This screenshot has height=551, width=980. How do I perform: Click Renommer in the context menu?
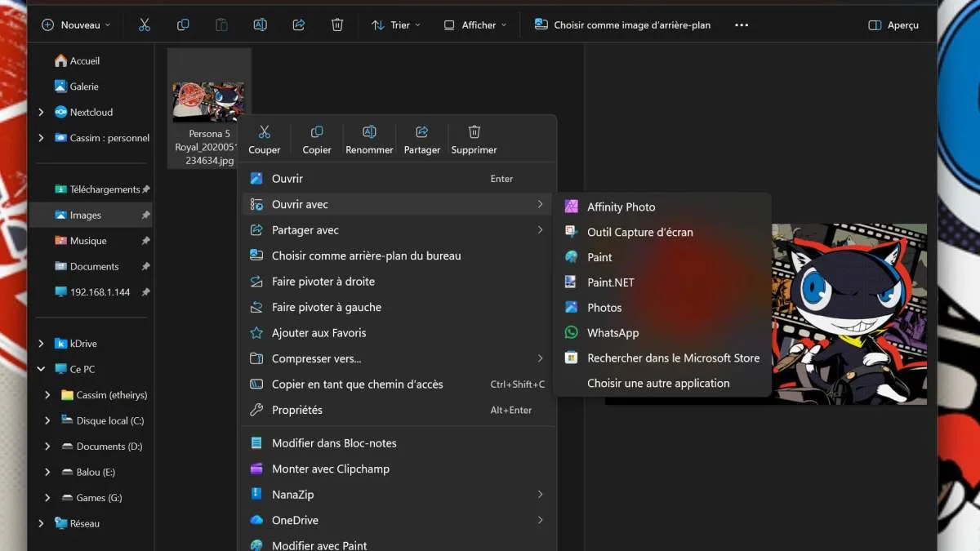(x=369, y=140)
